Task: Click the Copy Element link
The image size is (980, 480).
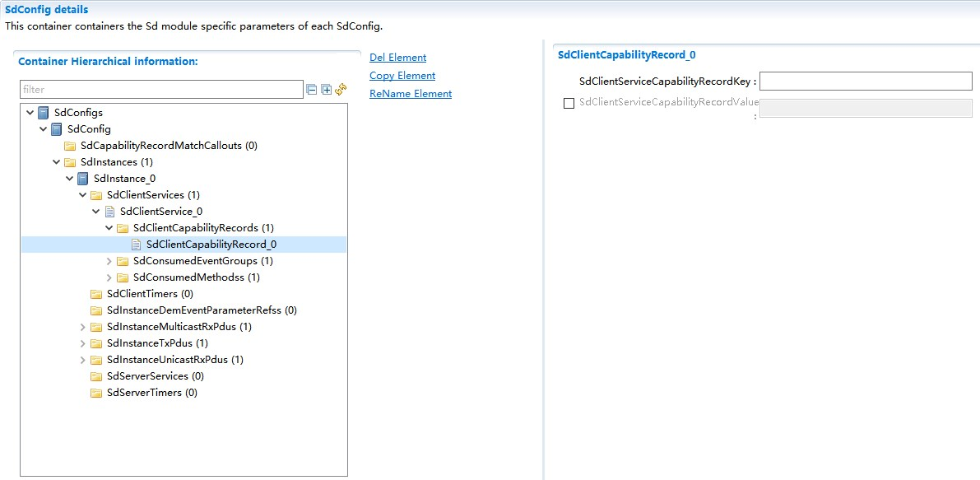Action: pyautogui.click(x=402, y=76)
